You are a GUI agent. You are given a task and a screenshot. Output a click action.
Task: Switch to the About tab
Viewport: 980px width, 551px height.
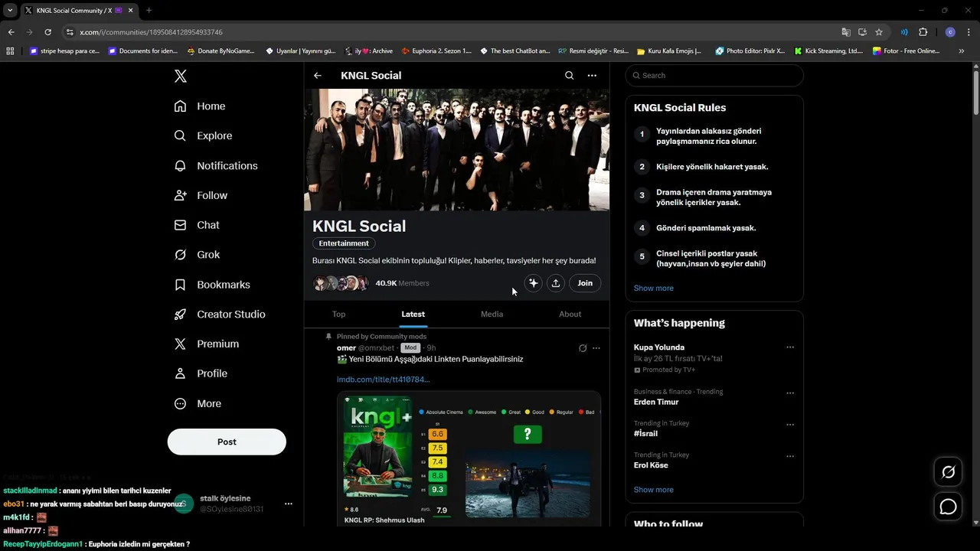(x=570, y=314)
